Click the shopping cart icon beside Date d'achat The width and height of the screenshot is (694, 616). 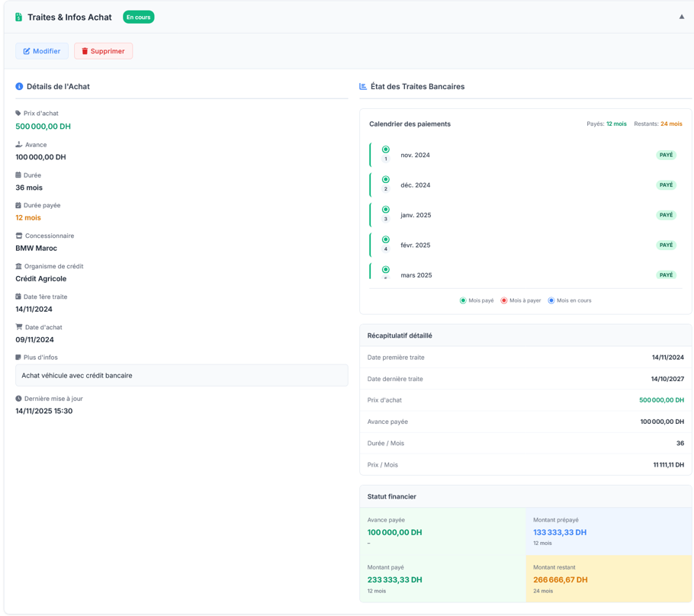[x=19, y=327]
